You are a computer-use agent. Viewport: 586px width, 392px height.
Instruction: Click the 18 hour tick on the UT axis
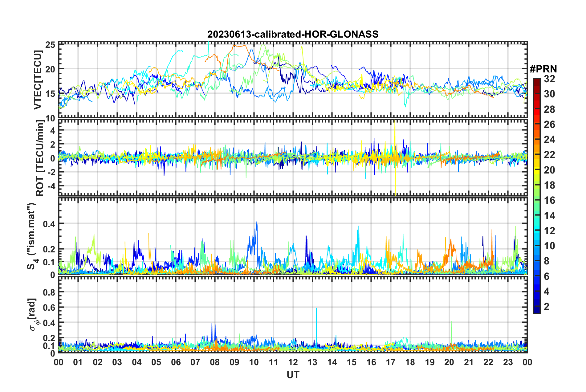pyautogui.click(x=410, y=362)
